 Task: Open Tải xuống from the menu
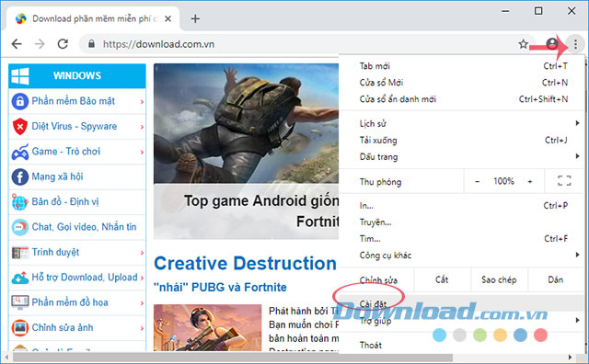(x=461, y=140)
